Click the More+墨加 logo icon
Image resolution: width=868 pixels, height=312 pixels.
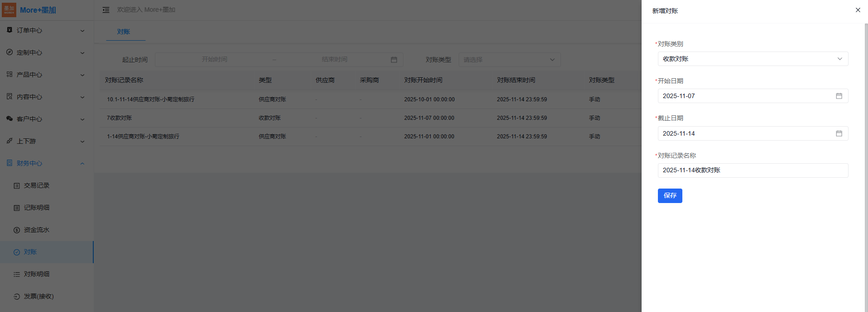click(x=9, y=9)
